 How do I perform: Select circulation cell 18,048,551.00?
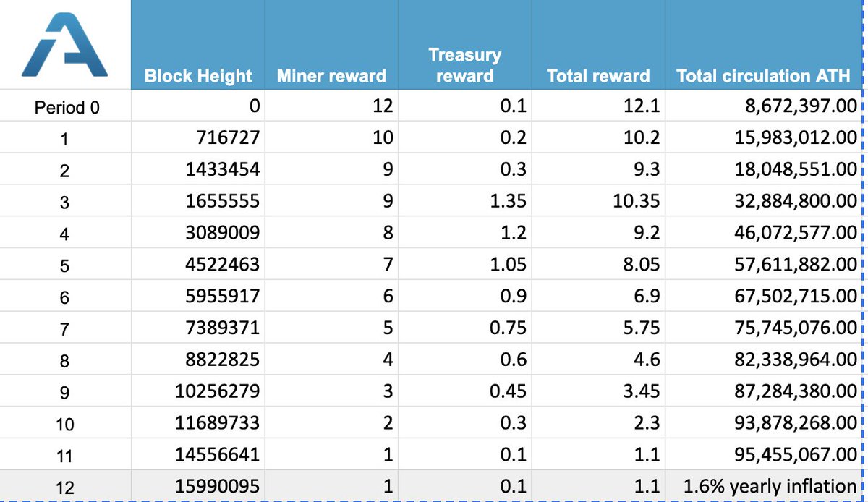click(764, 170)
